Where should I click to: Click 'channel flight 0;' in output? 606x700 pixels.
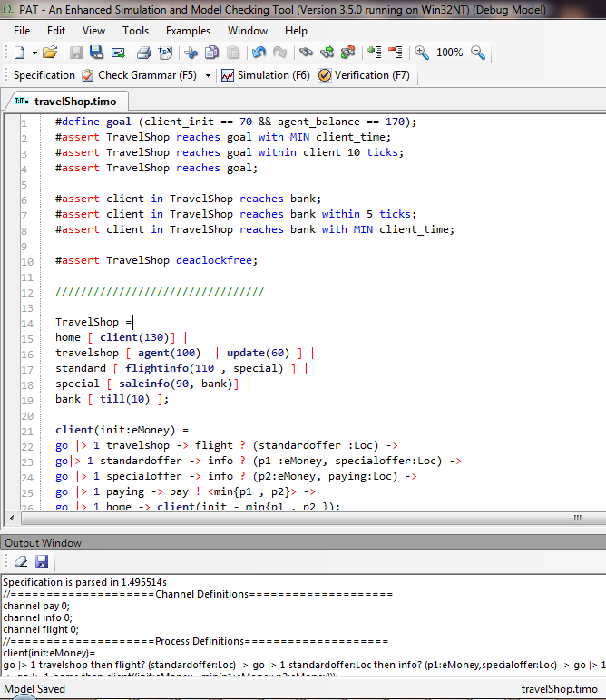click(x=41, y=629)
